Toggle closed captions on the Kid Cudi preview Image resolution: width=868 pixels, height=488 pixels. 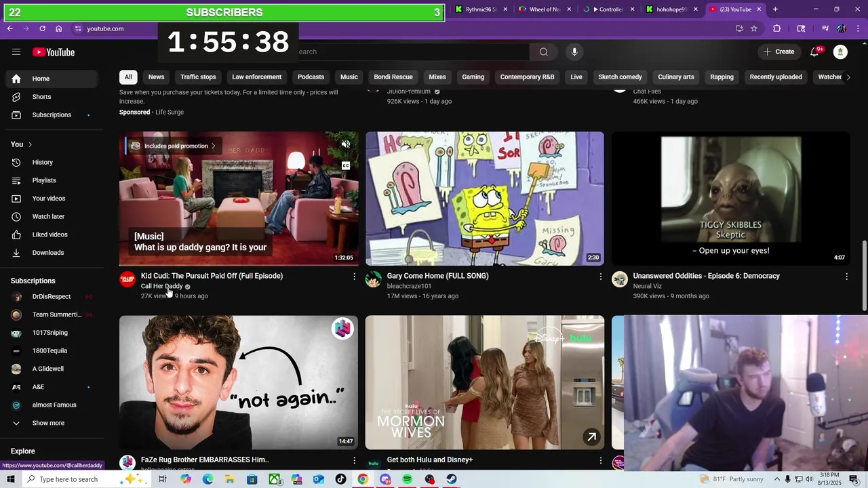click(346, 166)
